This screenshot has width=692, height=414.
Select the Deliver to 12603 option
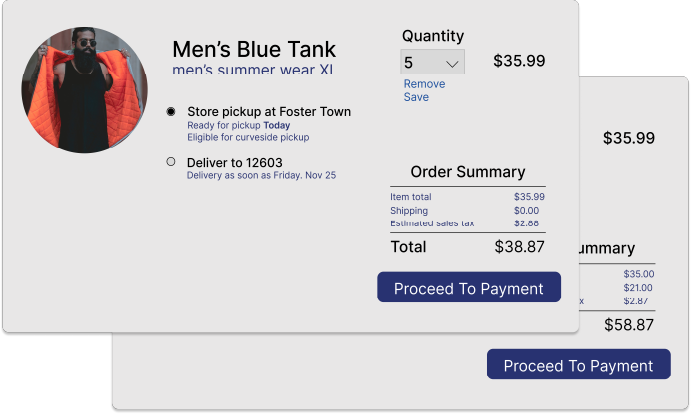(x=171, y=161)
